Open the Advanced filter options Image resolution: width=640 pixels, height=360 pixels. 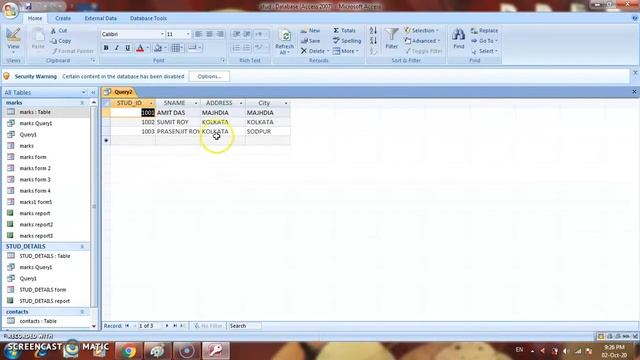pyautogui.click(x=422, y=41)
